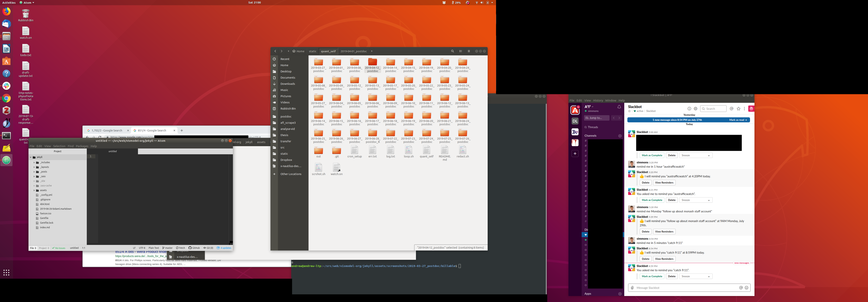Switch Atom linter scope to Project
This screenshot has width=868, height=302.
44,248
